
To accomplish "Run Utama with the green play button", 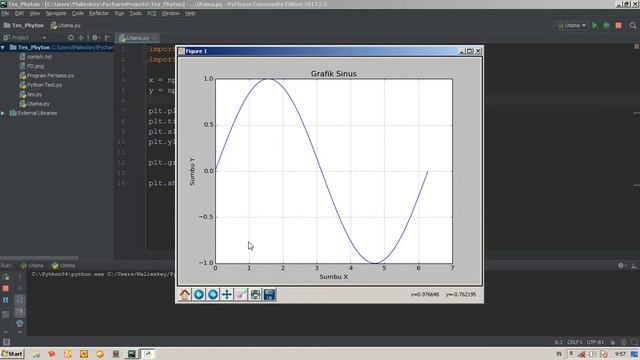I will (x=595, y=25).
